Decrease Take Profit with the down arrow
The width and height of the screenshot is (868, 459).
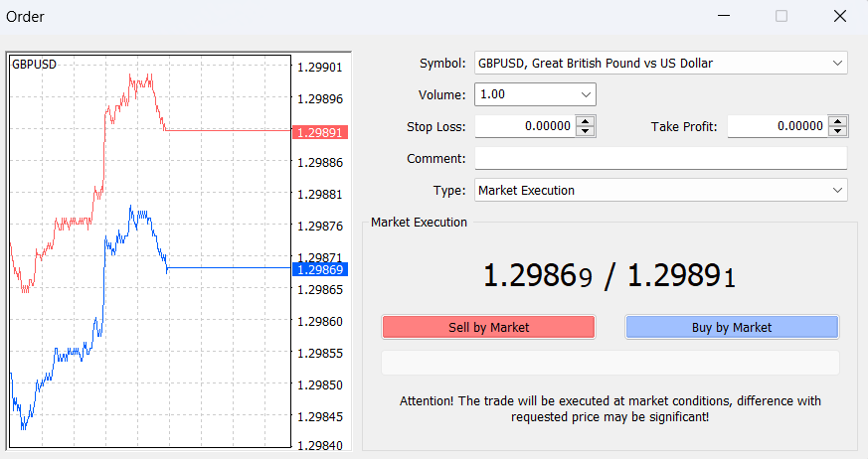point(838,131)
